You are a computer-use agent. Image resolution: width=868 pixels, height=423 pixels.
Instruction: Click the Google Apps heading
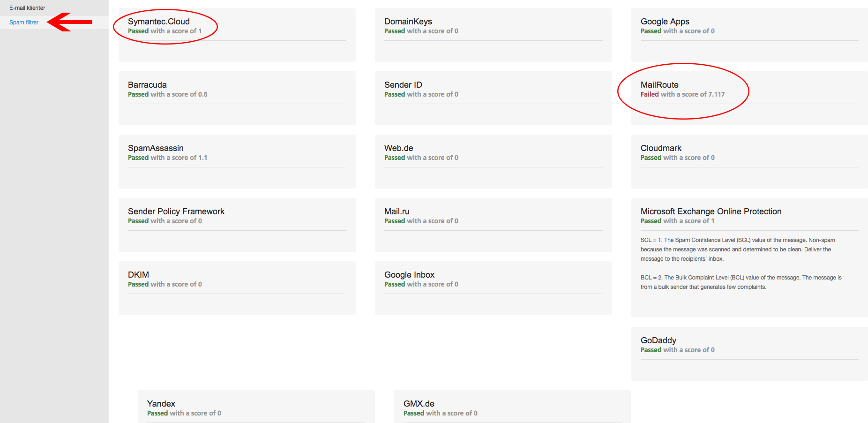pos(665,22)
